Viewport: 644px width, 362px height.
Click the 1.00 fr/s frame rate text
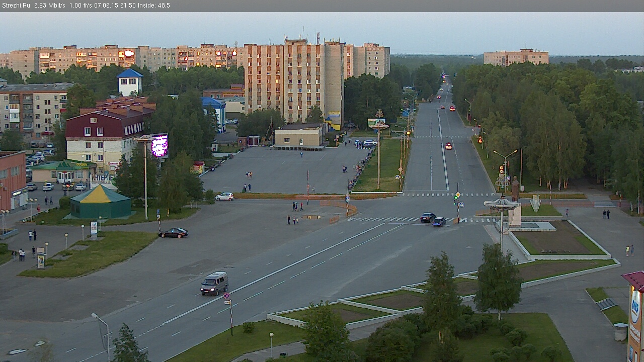(x=81, y=6)
